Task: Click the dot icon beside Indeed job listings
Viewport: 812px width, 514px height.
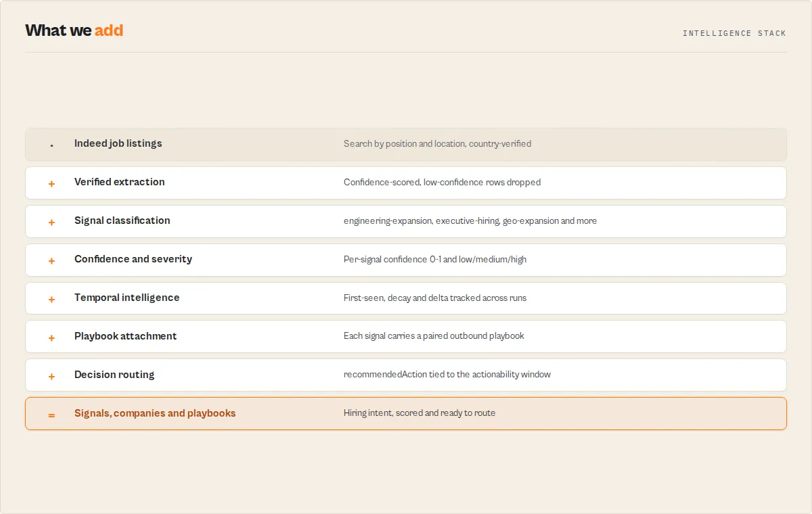Action: [51, 145]
